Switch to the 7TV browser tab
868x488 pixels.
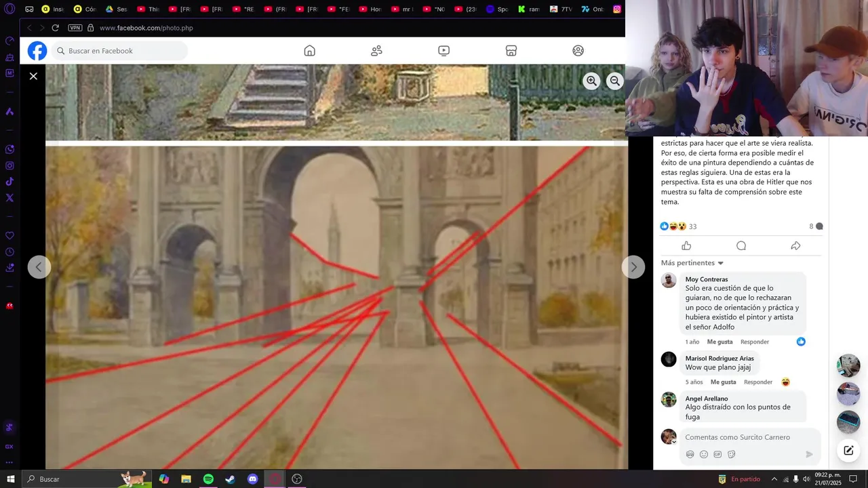(561, 9)
